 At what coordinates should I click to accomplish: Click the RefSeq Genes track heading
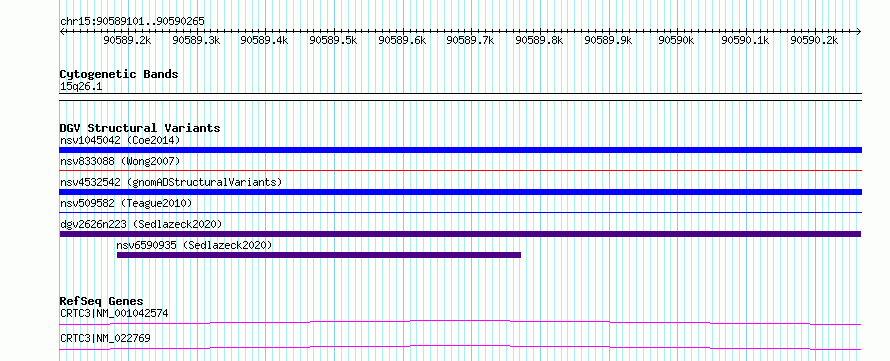[x=101, y=301]
